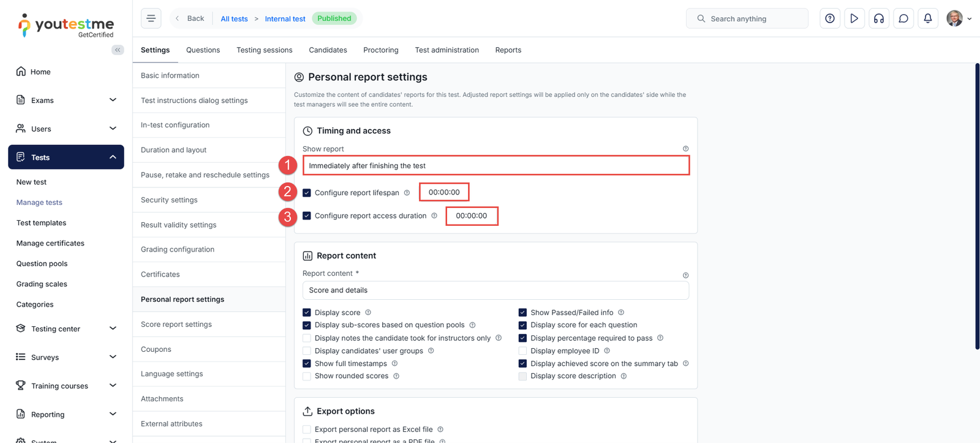
Task: Click the play tutorial icon
Action: (854, 18)
